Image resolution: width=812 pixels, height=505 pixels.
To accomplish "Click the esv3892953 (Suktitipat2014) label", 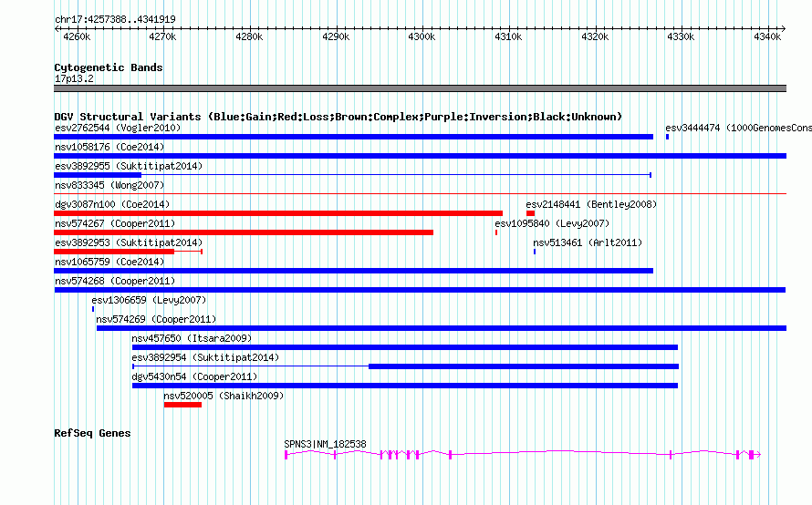I will pos(129,242).
